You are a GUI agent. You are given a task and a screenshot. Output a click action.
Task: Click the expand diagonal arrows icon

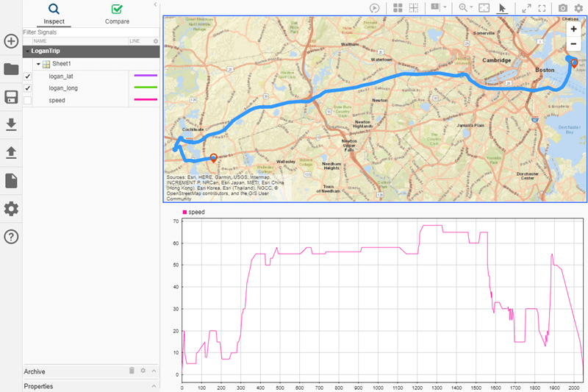(526, 8)
